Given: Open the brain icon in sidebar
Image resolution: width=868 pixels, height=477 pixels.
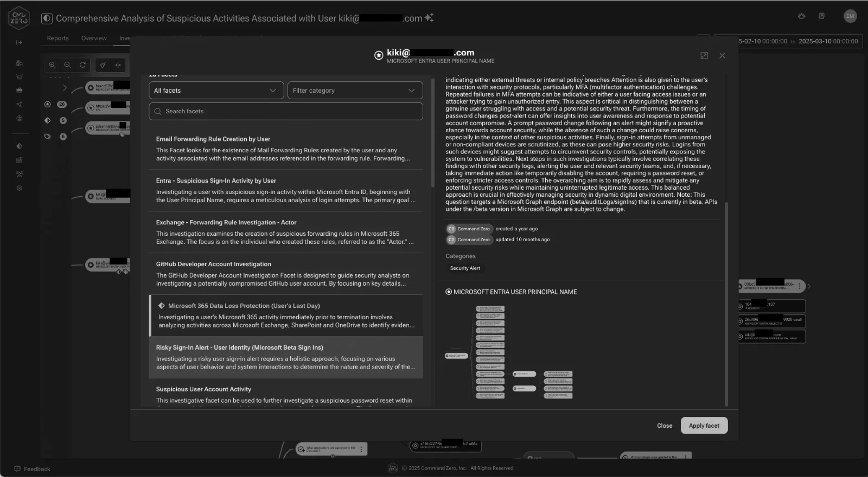Looking at the screenshot, I should 20,118.
